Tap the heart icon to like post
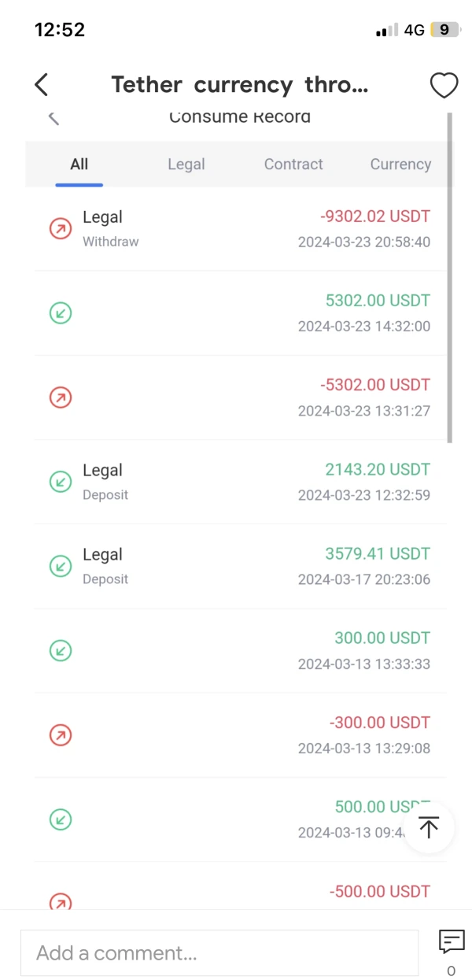Viewport: 472px width, 980px height. coord(444,85)
